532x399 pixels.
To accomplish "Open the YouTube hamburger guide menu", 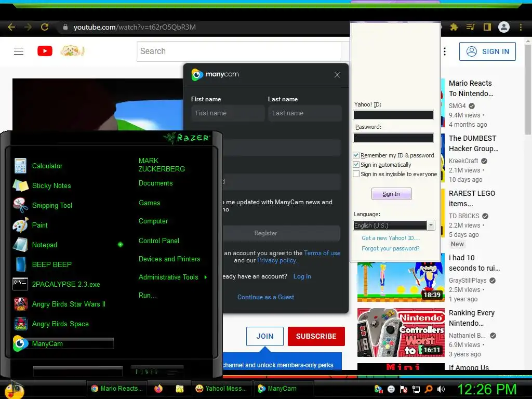I will click(x=19, y=51).
